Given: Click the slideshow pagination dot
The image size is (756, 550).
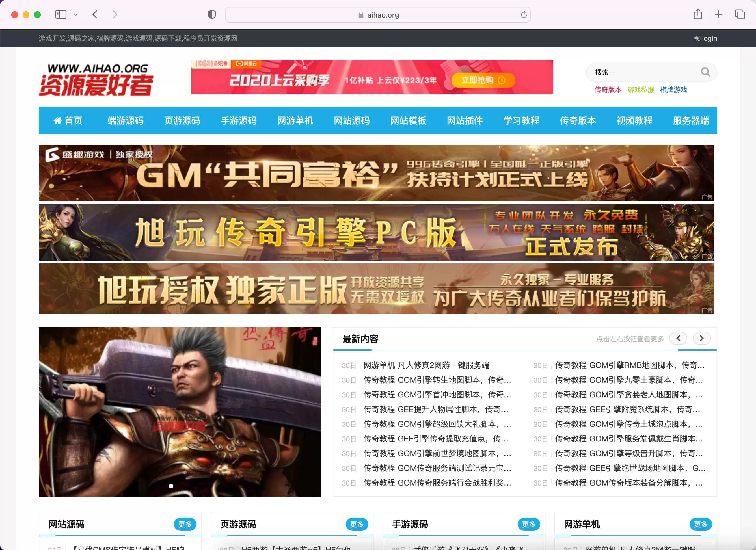Looking at the screenshot, I should [171, 486].
